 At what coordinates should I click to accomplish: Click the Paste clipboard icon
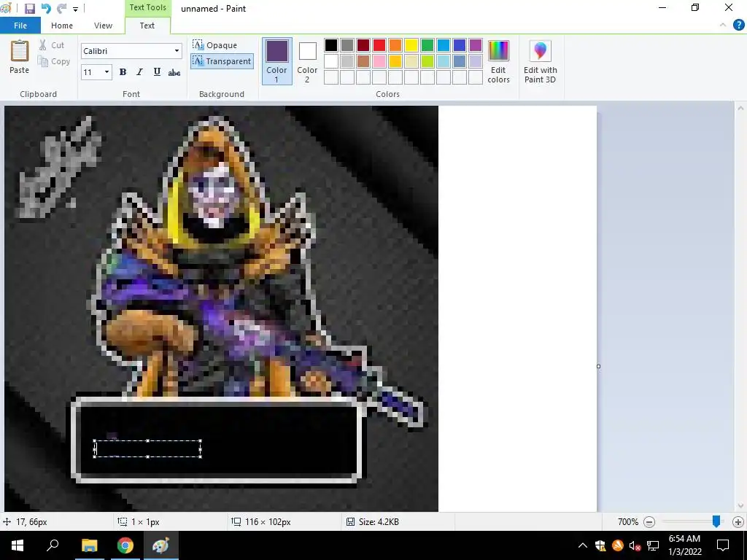[x=20, y=51]
